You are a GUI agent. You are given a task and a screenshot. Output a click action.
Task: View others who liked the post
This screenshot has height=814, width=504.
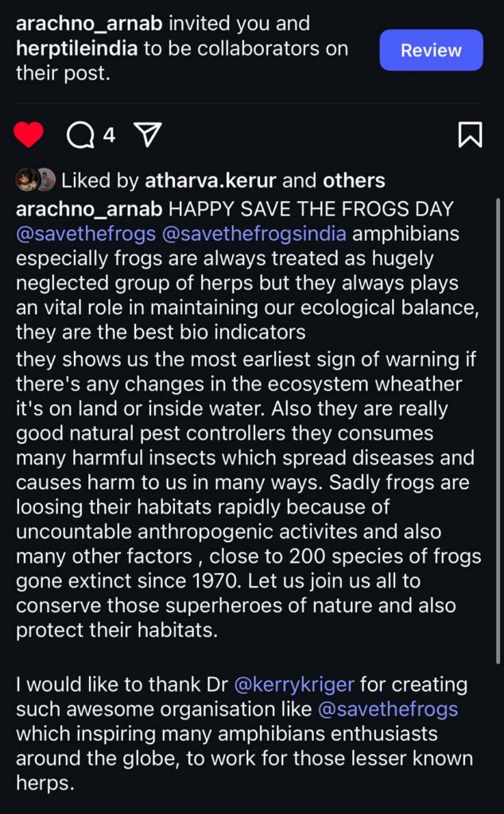coord(354,180)
